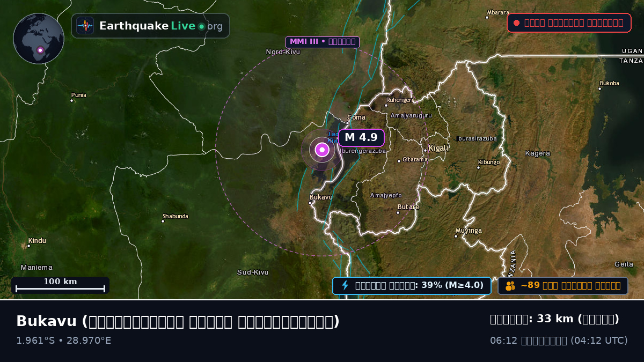Click the 100 km scale bar
Image resolution: width=644 pixels, height=362 pixels.
pos(60,285)
